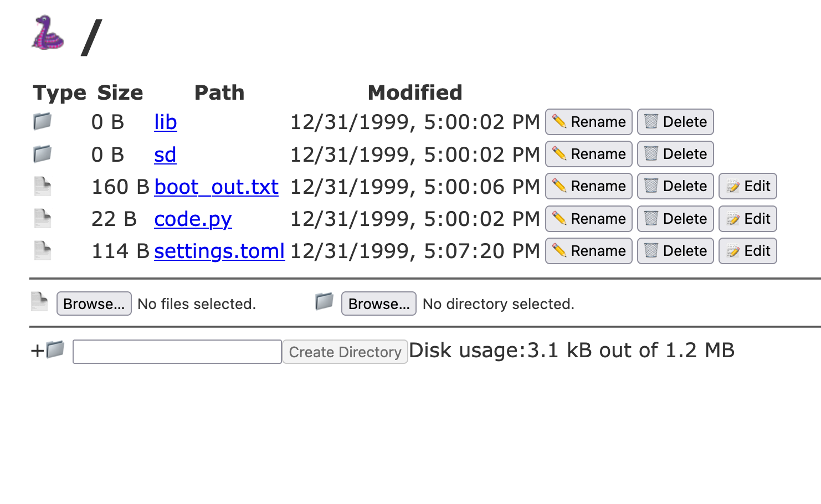Viewport: 821px width, 504px height.
Task: Click the code.py file icon
Action: coord(42,218)
